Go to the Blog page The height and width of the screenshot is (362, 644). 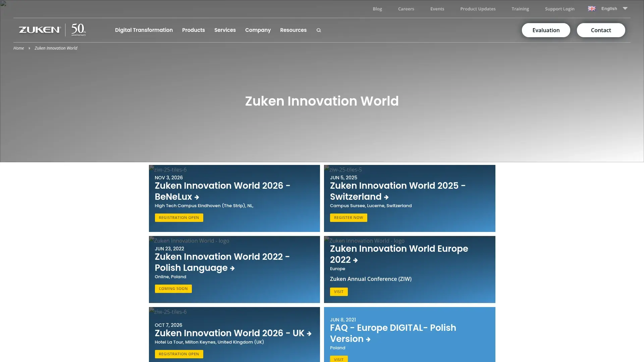tap(377, 9)
